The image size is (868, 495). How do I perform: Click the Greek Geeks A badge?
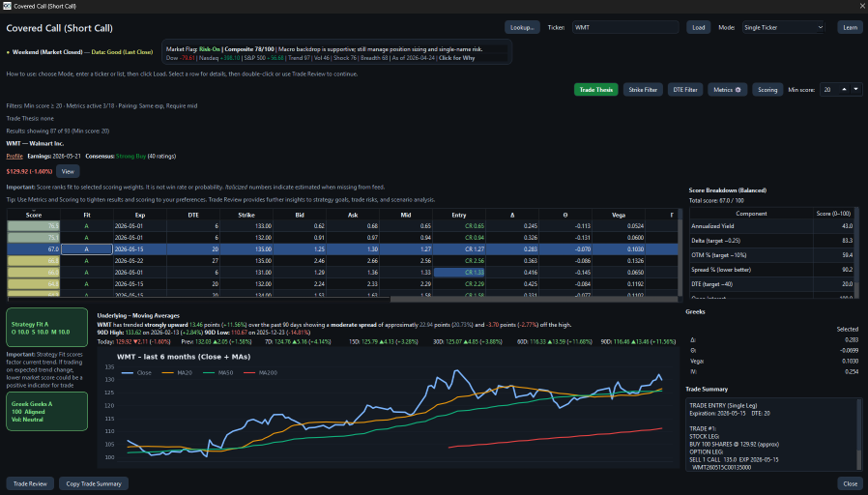tap(46, 412)
